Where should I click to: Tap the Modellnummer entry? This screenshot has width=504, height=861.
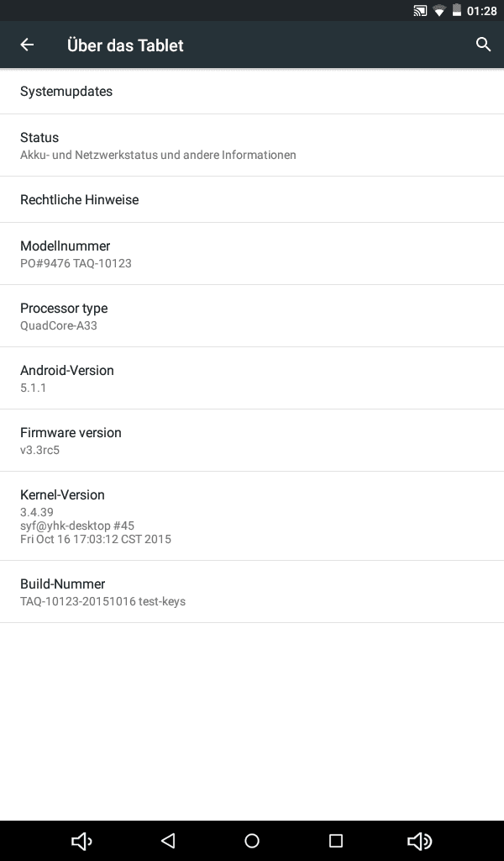point(252,254)
